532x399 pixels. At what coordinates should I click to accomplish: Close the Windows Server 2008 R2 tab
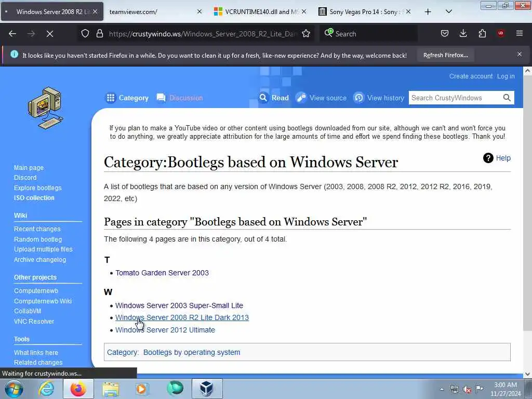click(95, 12)
